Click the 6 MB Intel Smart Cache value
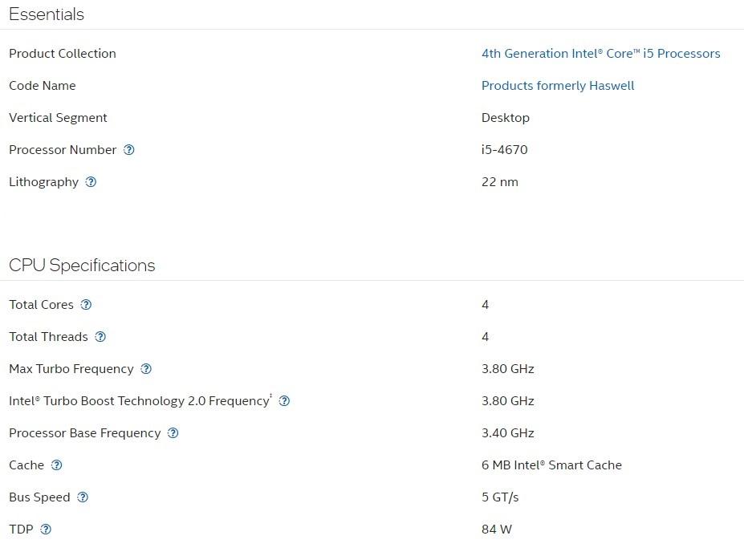 [551, 465]
